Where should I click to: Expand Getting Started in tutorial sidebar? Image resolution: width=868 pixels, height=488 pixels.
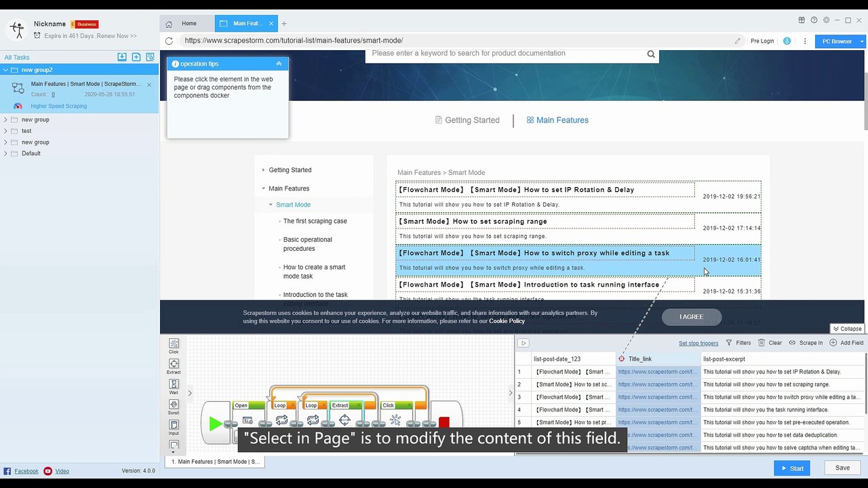263,170
